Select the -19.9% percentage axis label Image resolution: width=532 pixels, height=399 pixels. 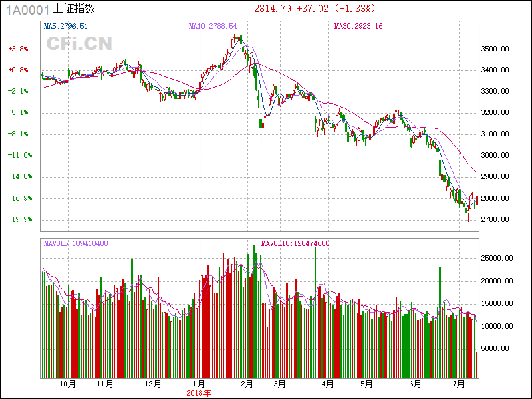[18, 219]
